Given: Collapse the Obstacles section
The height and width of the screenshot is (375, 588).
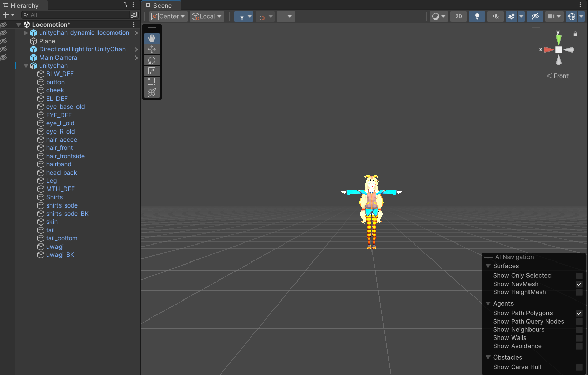Looking at the screenshot, I should (x=488, y=358).
